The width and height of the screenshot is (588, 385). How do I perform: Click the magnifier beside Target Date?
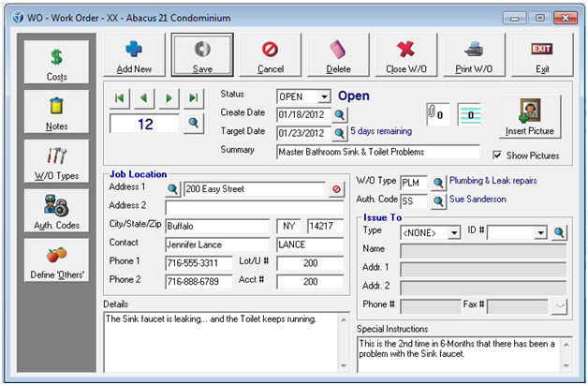tap(339, 132)
